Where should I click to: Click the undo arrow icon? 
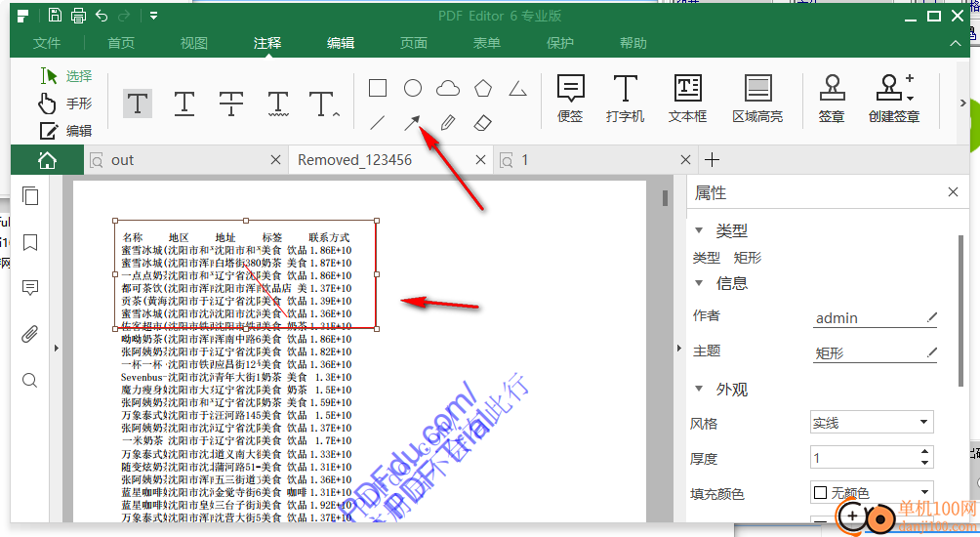pos(102,16)
